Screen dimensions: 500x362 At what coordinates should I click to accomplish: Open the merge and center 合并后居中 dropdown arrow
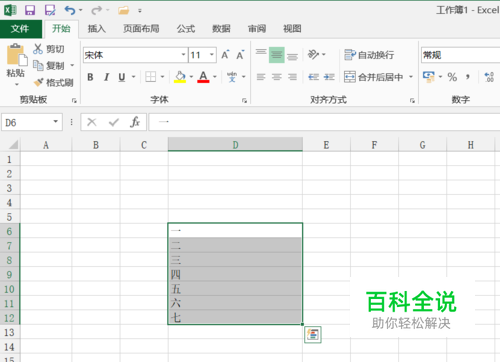point(411,77)
